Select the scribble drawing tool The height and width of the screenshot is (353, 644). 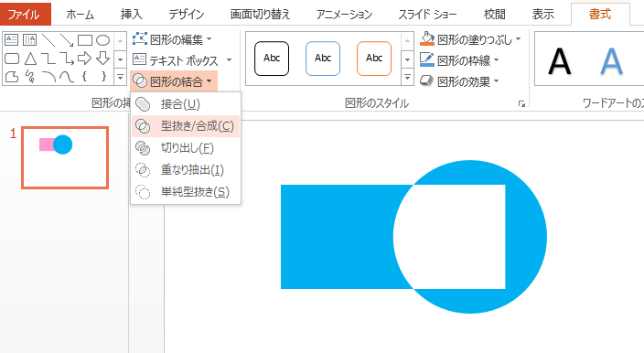30,77
